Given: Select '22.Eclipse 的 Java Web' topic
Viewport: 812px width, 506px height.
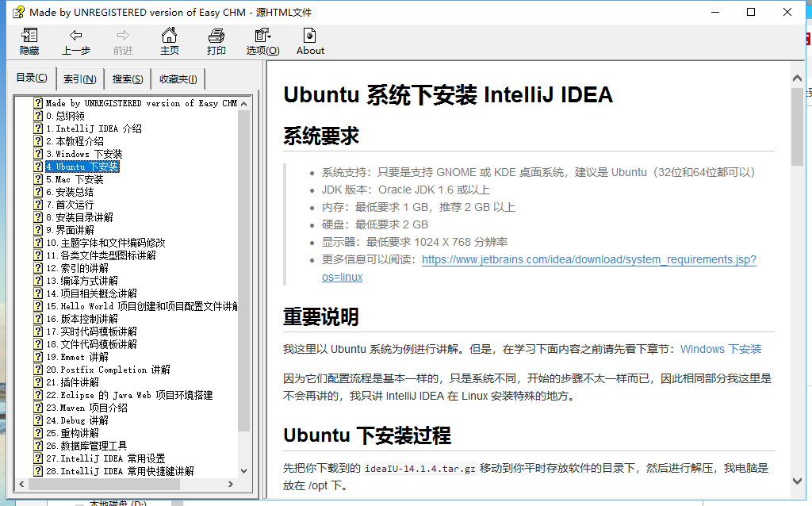Looking at the screenshot, I should 129,395.
